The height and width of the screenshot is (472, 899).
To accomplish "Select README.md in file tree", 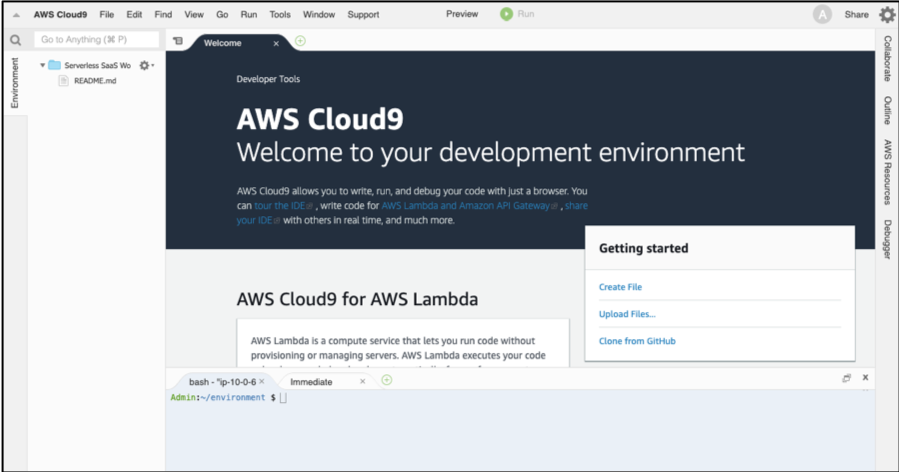I will 95,81.
